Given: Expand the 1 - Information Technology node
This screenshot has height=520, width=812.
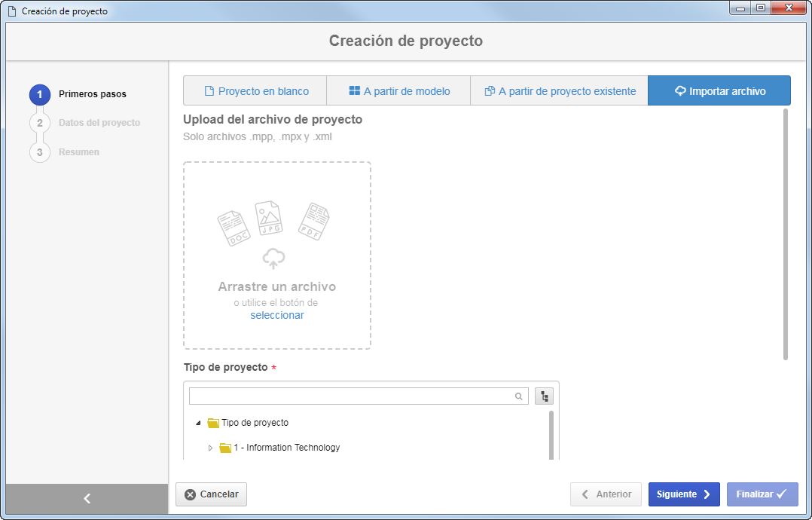Looking at the screenshot, I should pos(210,448).
